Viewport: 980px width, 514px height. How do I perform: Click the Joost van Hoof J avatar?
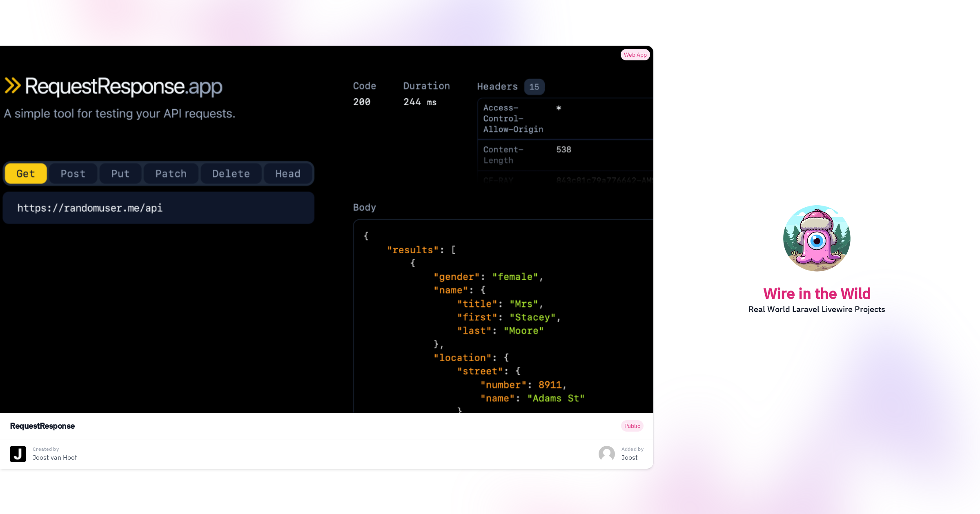click(18, 454)
